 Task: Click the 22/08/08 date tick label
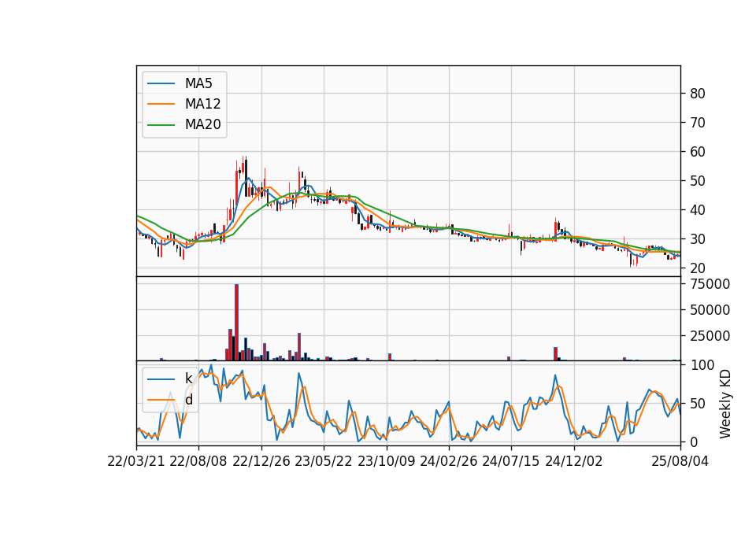coord(198,461)
